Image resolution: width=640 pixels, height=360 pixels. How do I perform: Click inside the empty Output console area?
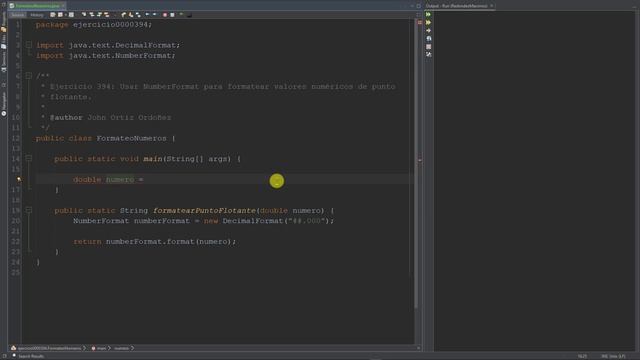click(x=535, y=180)
